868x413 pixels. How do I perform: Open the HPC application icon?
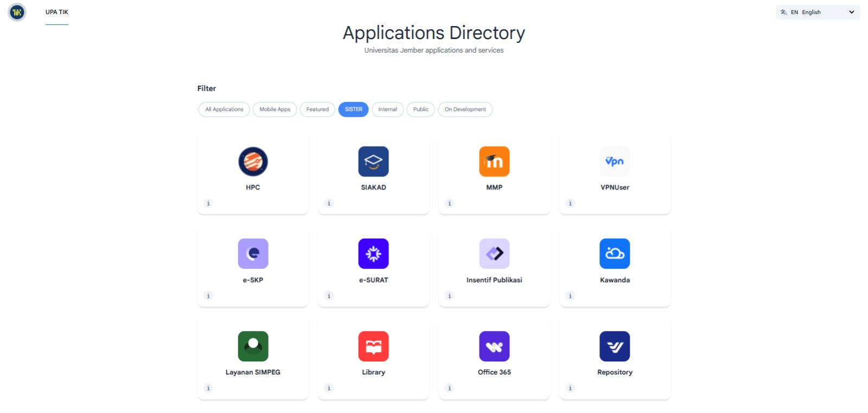click(x=253, y=162)
